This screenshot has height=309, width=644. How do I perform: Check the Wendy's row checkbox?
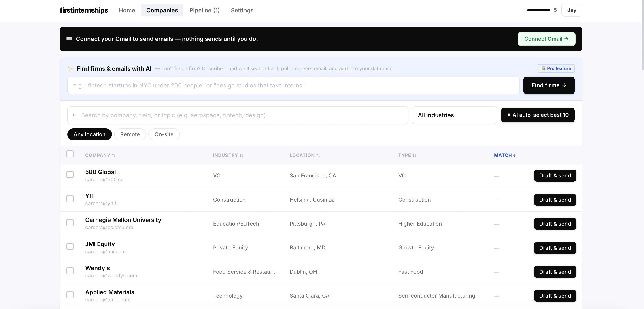click(x=70, y=271)
